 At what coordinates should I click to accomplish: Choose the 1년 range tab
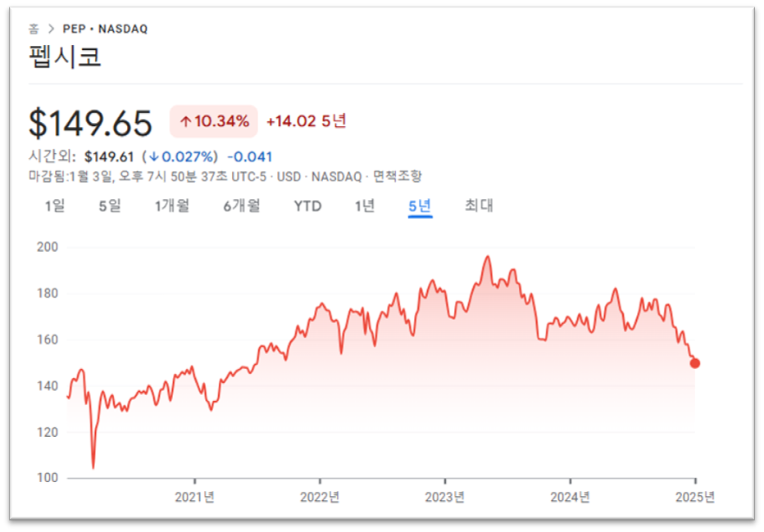coord(365,206)
